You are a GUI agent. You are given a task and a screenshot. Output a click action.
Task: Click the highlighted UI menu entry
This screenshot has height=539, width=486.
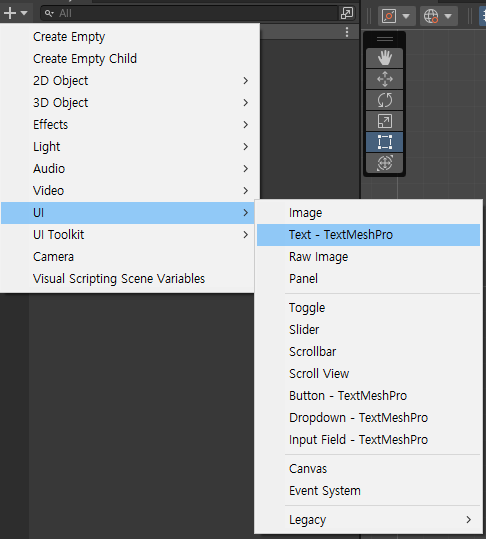pyautogui.click(x=128, y=213)
